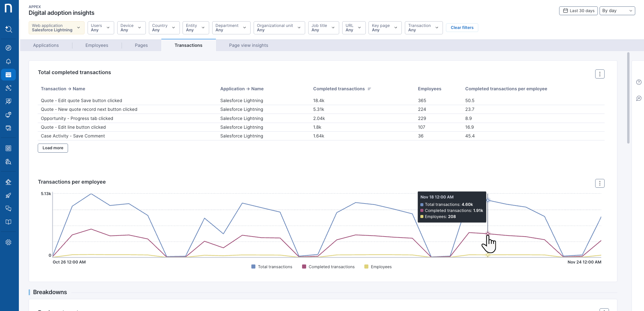The image size is (644, 311).
Task: Toggle Total transactions series in chart legend
Action: (x=272, y=267)
